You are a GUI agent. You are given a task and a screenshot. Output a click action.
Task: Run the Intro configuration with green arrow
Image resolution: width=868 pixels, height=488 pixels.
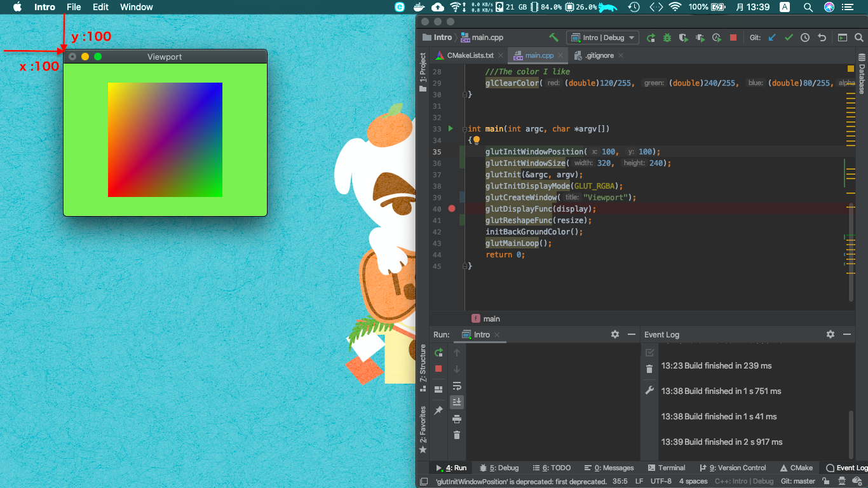(x=651, y=37)
